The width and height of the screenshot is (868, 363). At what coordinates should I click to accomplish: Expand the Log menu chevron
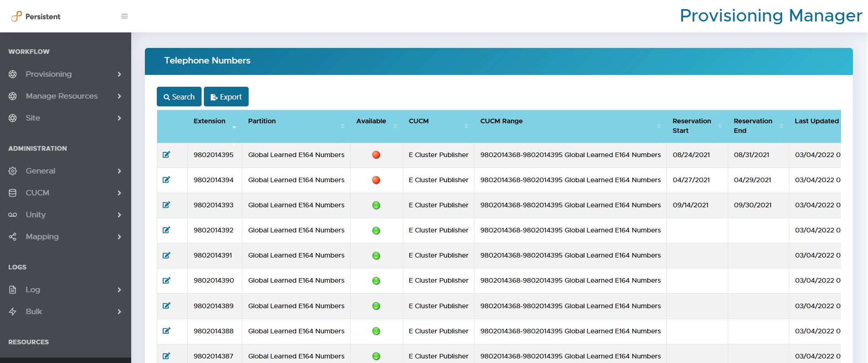coord(119,289)
